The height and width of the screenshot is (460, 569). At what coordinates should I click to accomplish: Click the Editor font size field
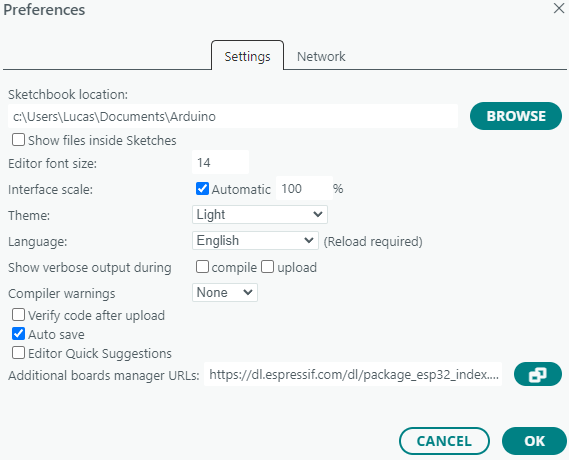click(x=220, y=162)
